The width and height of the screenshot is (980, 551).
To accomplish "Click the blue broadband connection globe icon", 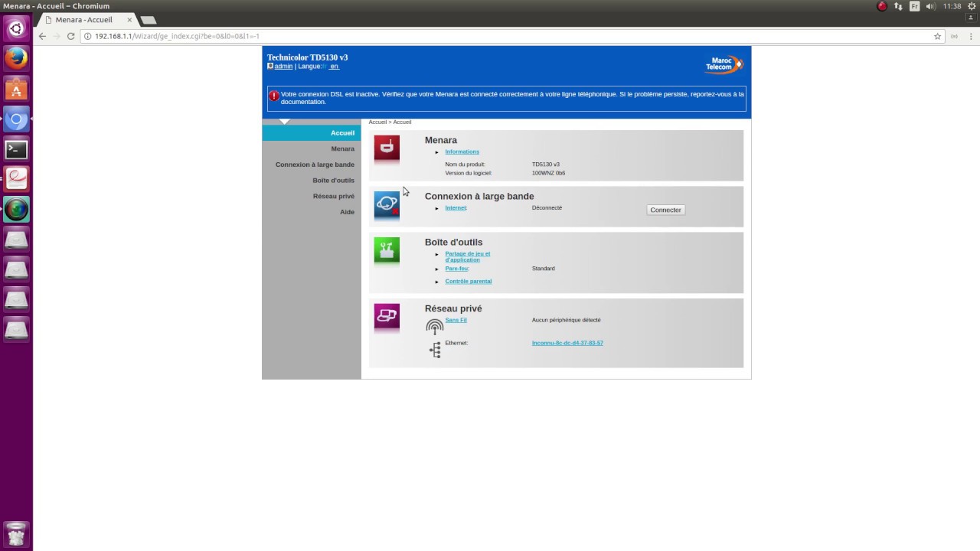I will pyautogui.click(x=387, y=204).
